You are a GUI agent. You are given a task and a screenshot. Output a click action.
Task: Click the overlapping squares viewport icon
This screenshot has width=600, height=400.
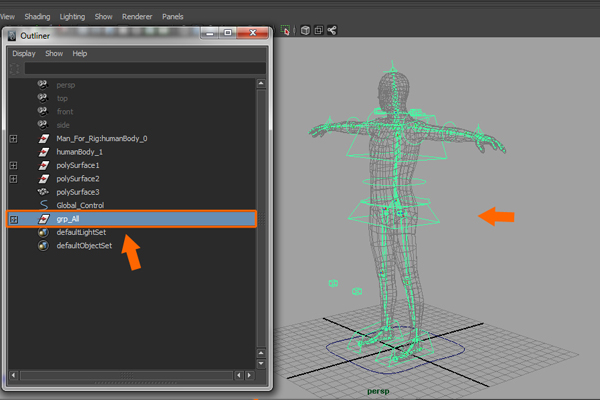[318, 30]
